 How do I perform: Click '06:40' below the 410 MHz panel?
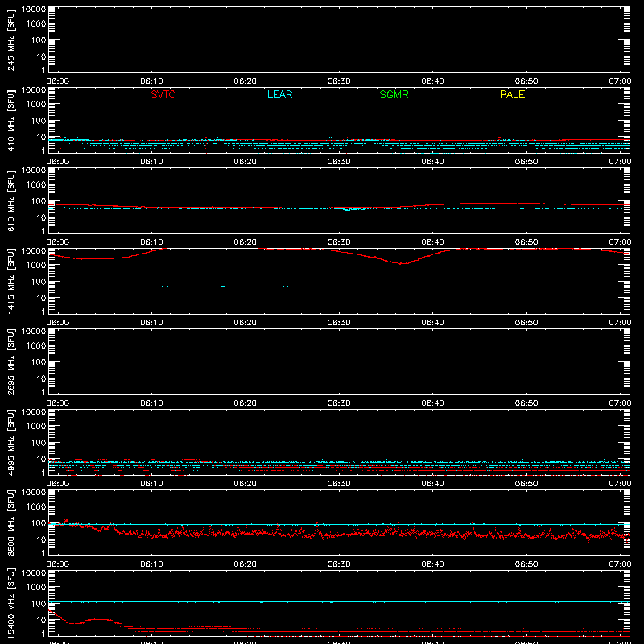pos(432,162)
